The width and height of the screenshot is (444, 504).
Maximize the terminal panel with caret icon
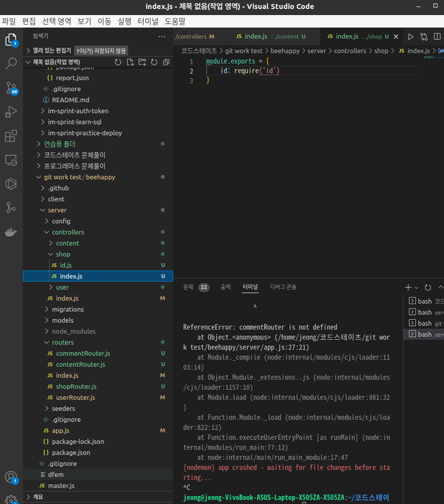point(440,288)
